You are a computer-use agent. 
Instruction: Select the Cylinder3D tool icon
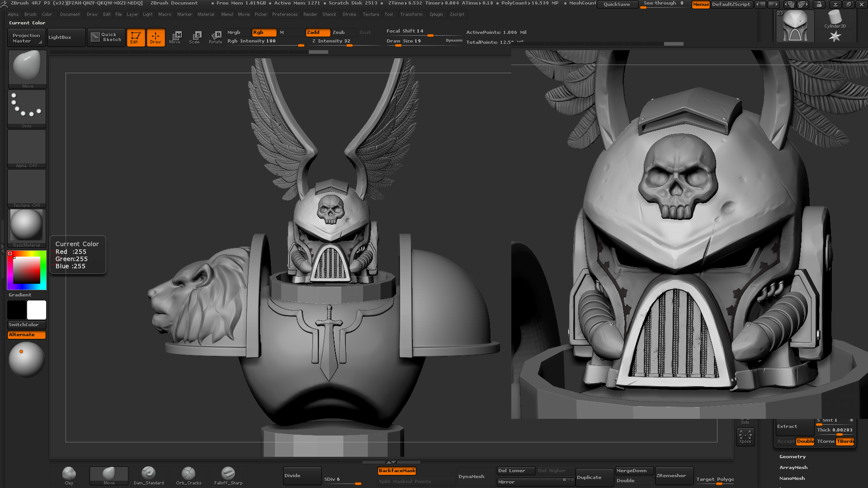835,20
